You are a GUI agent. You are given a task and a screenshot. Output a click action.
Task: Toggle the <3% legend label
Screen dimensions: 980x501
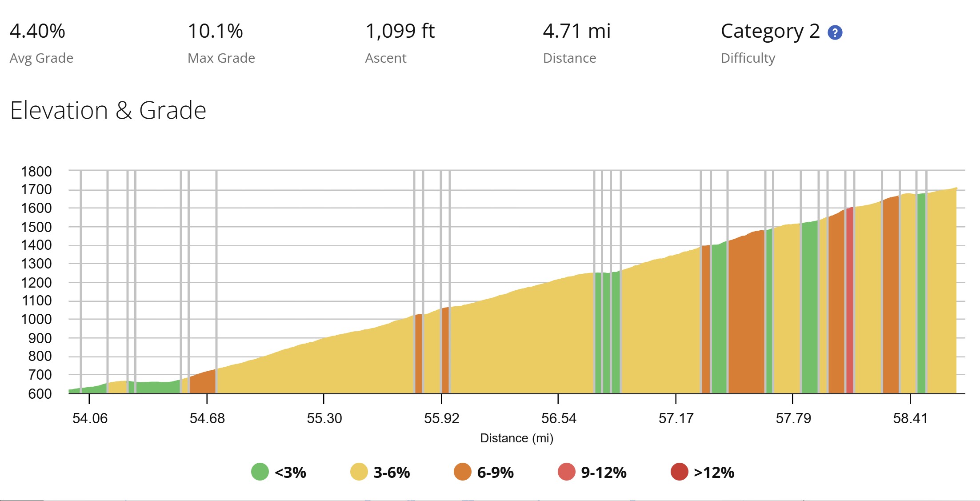(290, 472)
